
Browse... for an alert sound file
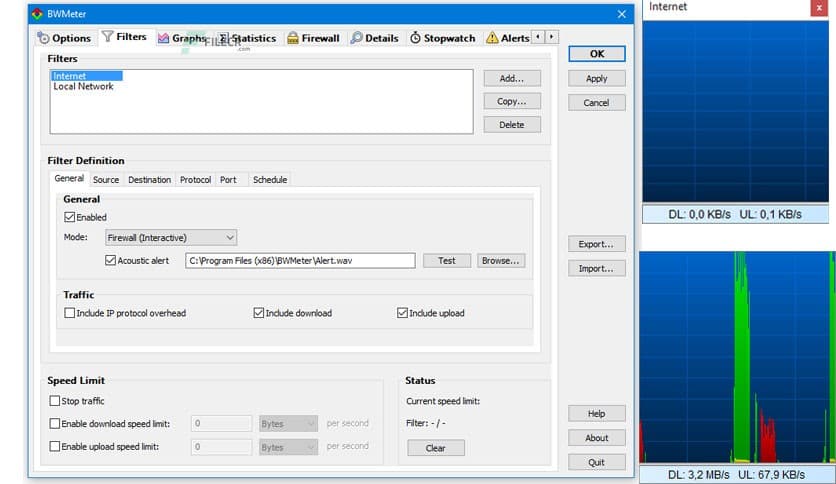(501, 261)
